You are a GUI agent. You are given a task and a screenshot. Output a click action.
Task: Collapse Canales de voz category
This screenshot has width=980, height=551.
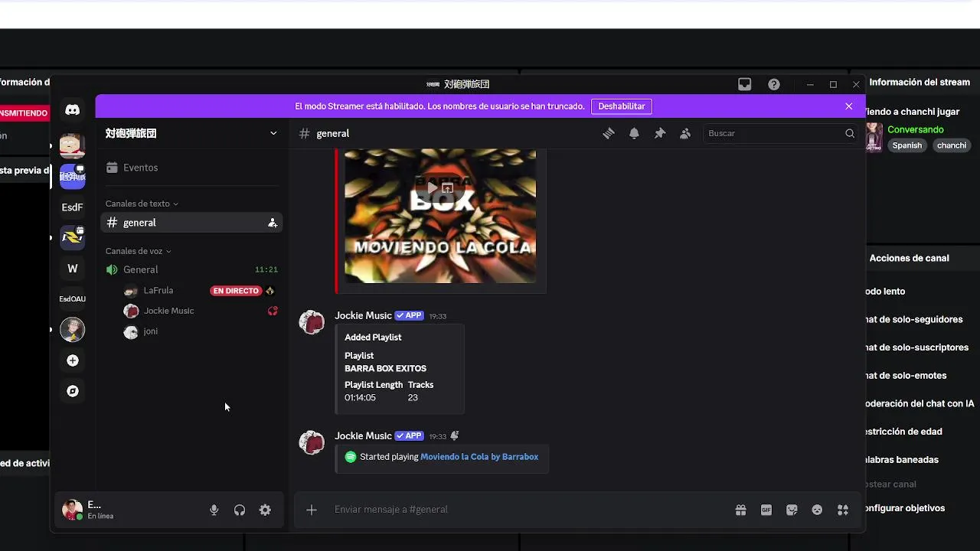point(139,251)
